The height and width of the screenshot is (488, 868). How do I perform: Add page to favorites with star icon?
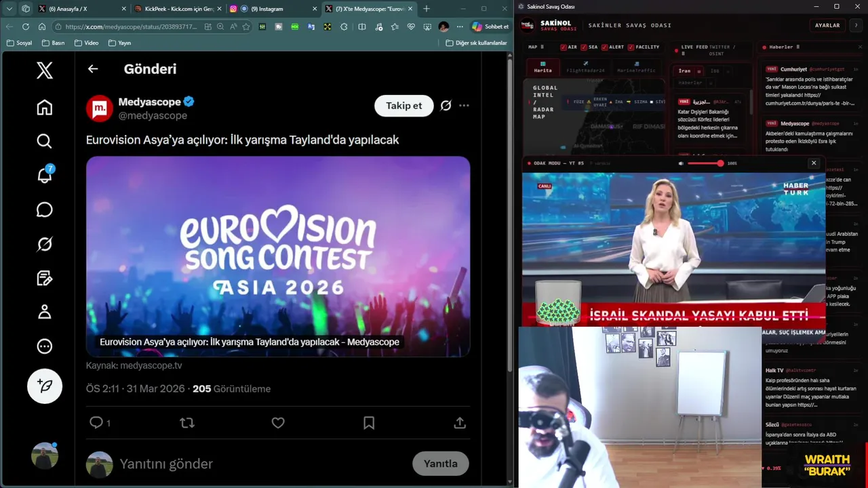(246, 26)
